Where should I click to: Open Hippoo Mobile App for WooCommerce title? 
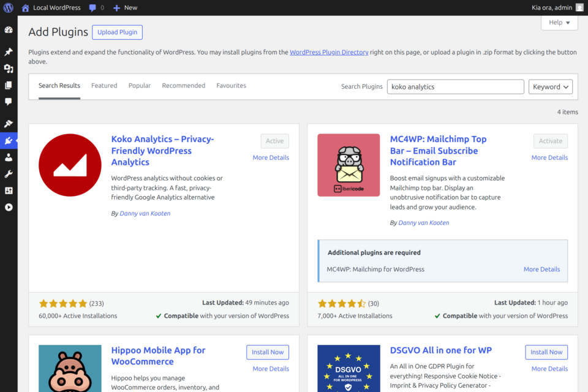[158, 356]
